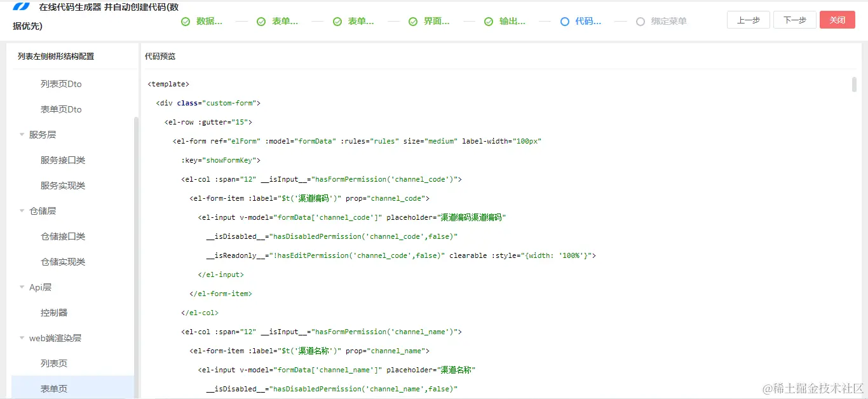Click the blue app logo icon
Screen dimensions: 868x399
point(22,7)
